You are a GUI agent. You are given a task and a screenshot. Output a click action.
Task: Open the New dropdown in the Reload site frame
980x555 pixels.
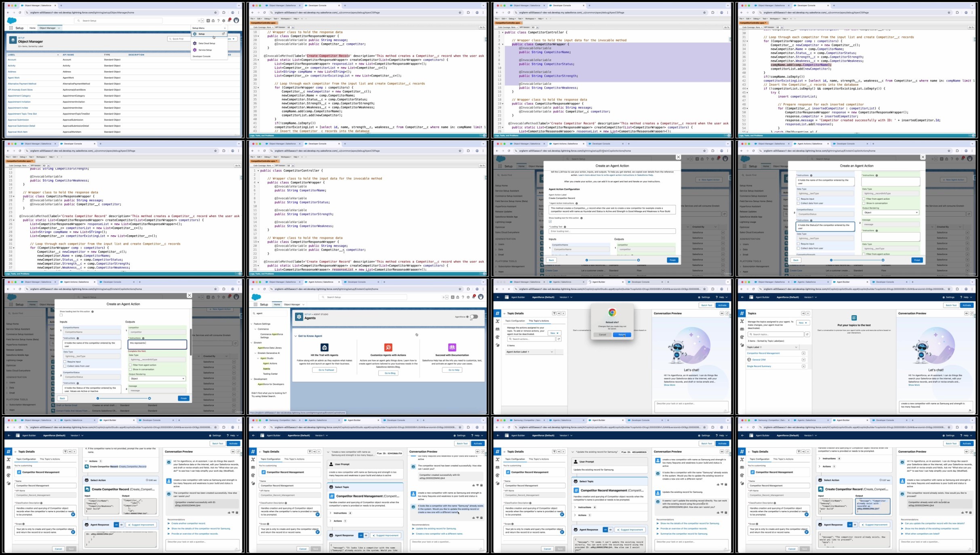point(554,333)
